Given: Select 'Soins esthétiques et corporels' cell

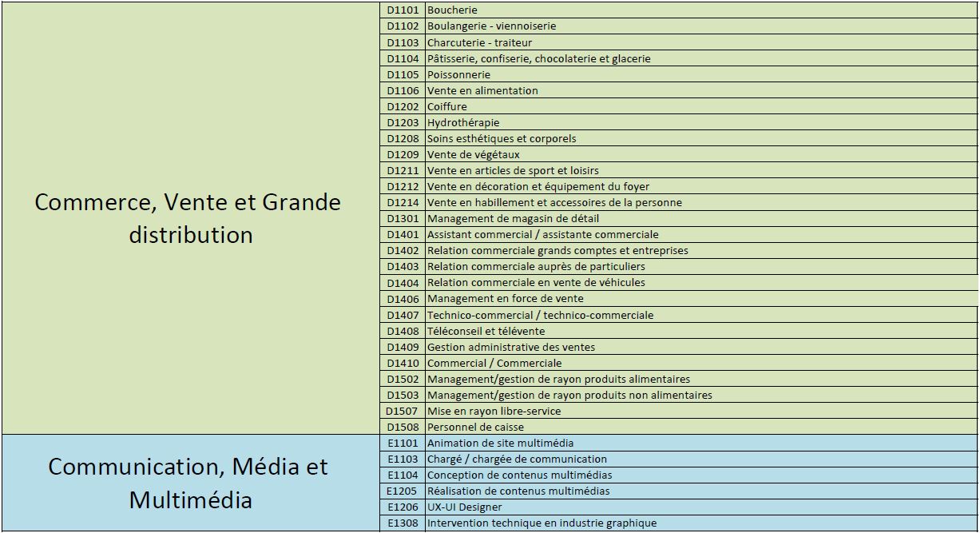Looking at the screenshot, I should (x=702, y=138).
